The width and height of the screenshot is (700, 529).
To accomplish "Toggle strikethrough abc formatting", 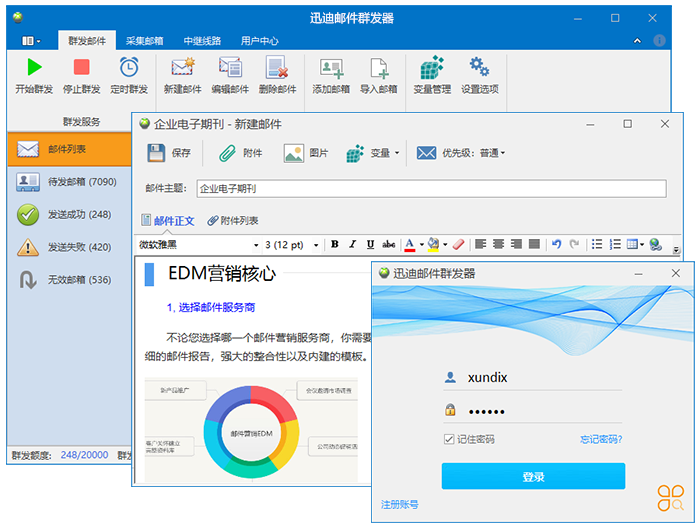I will click(388, 244).
